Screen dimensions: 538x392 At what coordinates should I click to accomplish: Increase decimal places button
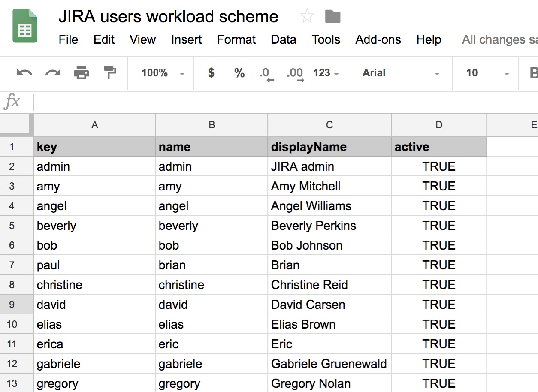[x=295, y=74]
